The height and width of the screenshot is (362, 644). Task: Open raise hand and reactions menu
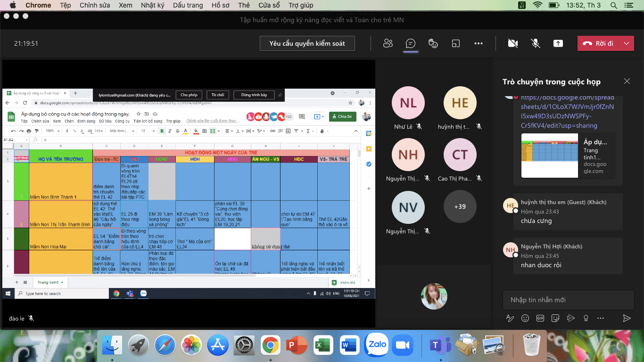[x=433, y=43]
